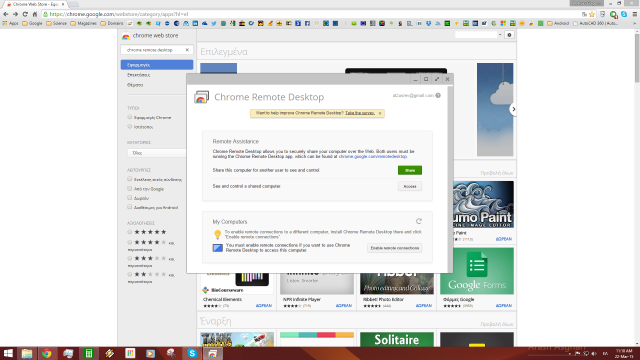Open 'Προβολή όλων' link in Έναρξη section
640x360 pixels.
click(x=497, y=324)
